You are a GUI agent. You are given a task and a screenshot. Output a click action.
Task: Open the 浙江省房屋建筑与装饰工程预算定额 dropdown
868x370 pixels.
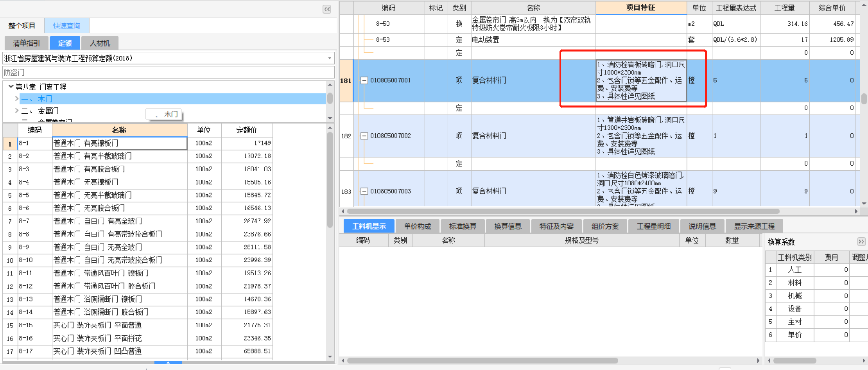[330, 58]
